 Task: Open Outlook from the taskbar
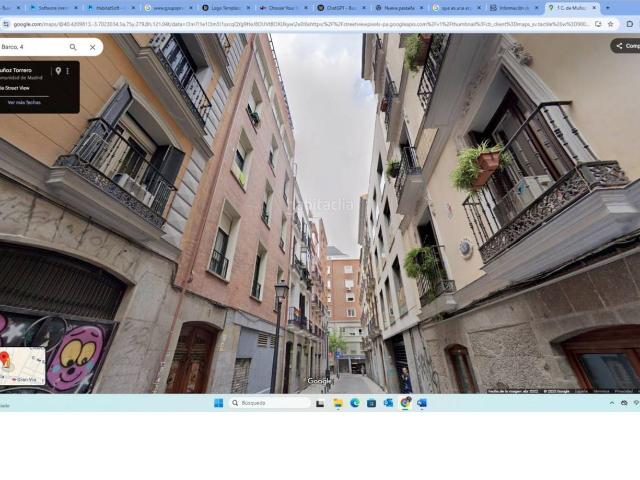[388, 403]
